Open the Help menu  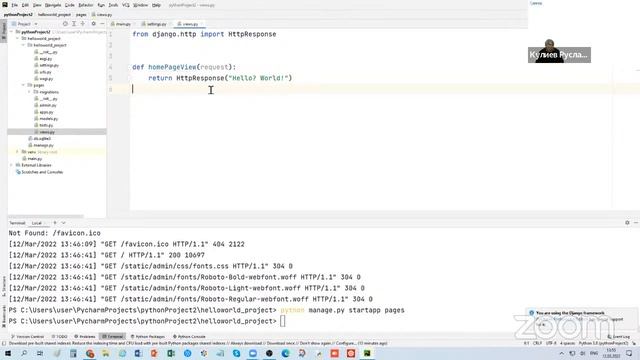(x=156, y=5)
